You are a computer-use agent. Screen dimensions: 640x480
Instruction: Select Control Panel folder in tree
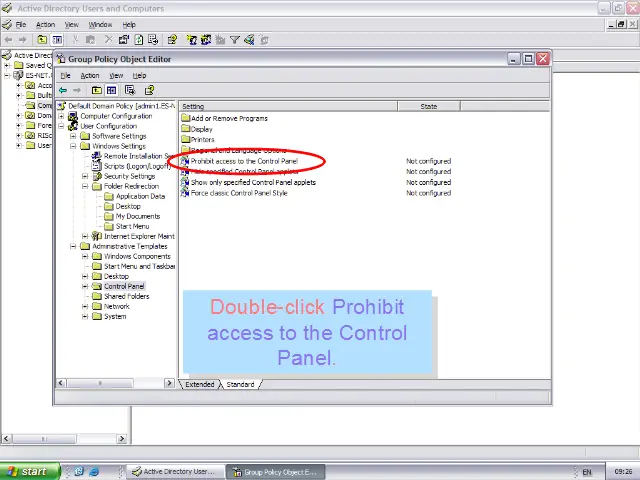[x=124, y=286]
